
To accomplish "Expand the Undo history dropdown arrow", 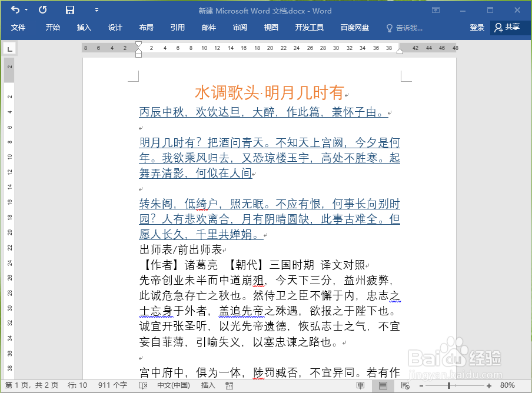I will tap(26, 9).
